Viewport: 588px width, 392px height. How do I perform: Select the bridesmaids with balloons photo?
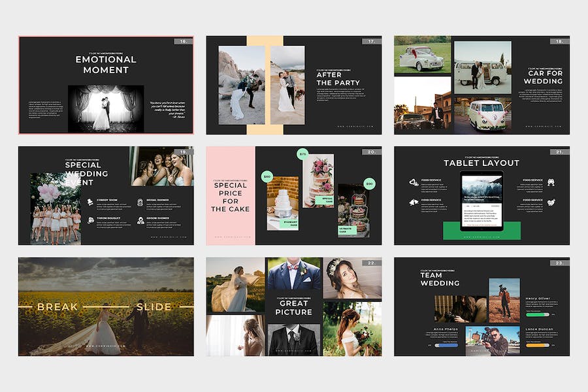coord(56,208)
